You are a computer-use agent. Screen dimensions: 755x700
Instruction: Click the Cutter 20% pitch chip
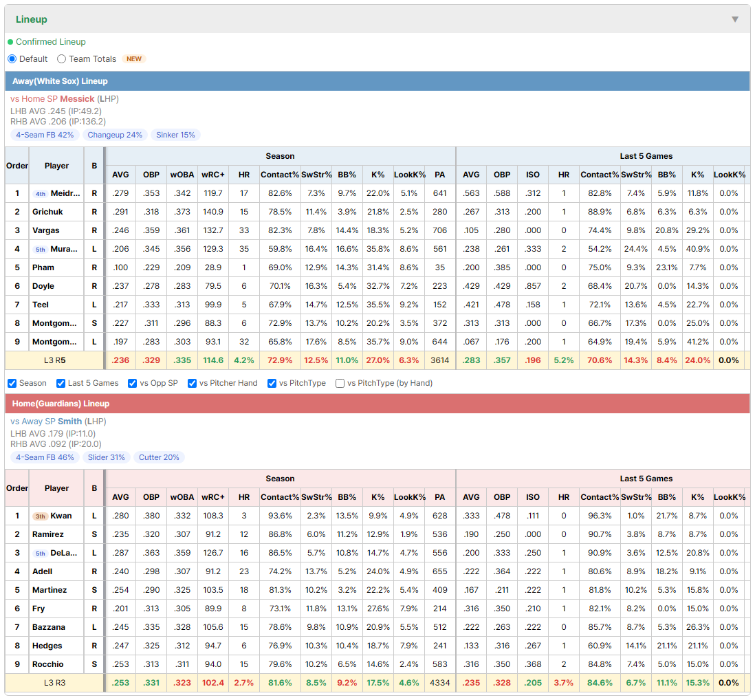[159, 457]
